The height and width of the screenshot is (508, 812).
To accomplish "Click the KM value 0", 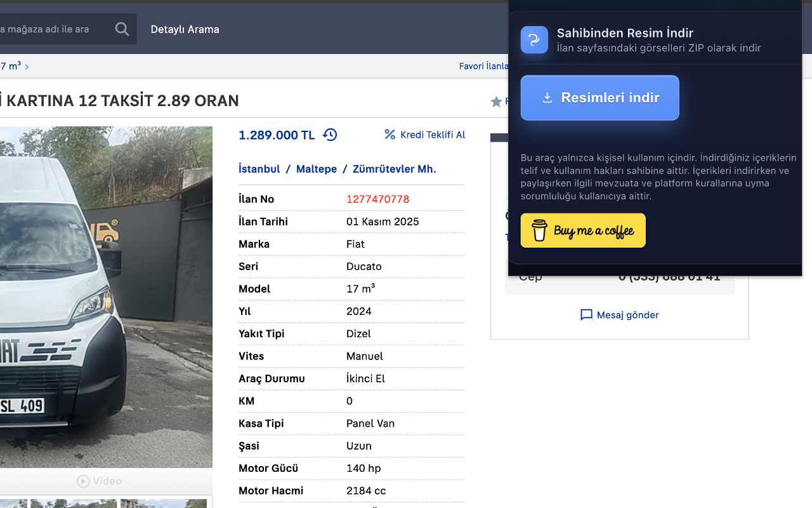I will pyautogui.click(x=350, y=401).
